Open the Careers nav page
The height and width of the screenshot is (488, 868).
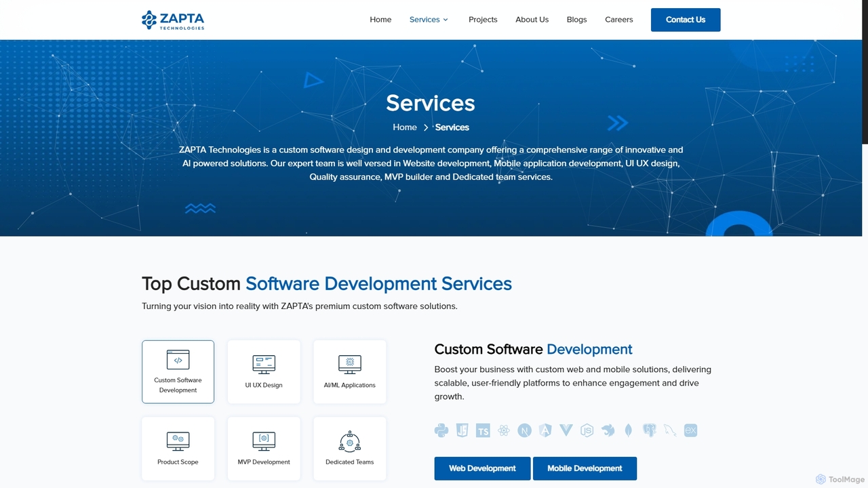pos(618,20)
